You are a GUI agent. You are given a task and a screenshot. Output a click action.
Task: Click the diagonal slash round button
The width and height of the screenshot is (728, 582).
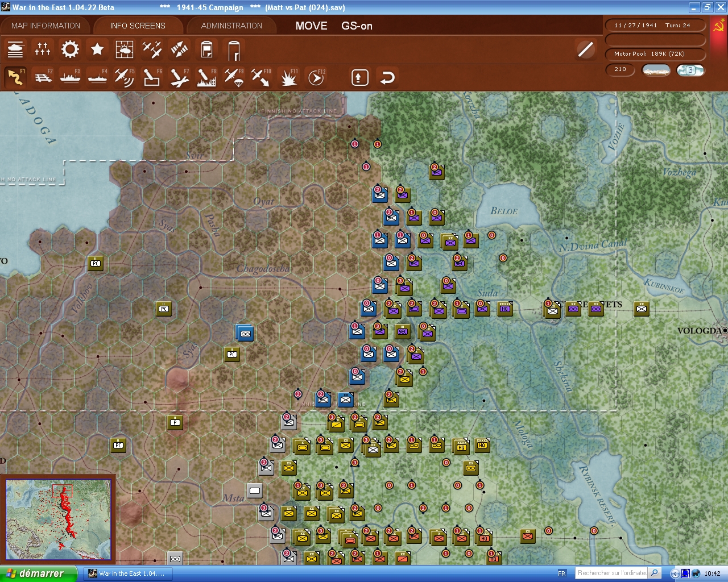(585, 49)
